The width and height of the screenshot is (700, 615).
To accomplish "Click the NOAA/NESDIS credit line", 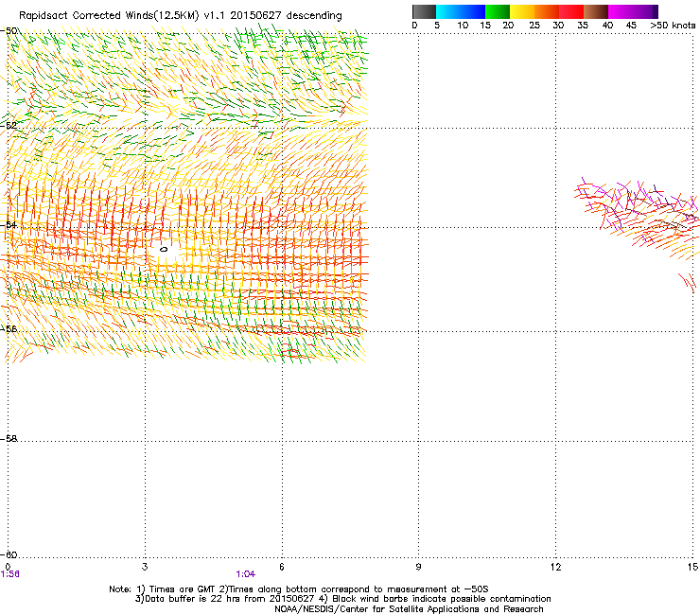I will [x=409, y=609].
